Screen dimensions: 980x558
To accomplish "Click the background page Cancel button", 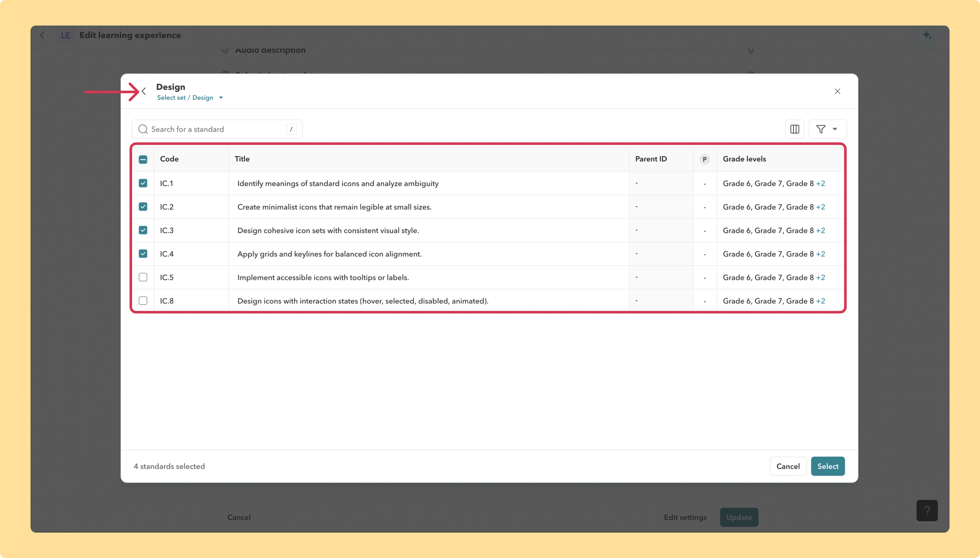I will click(239, 517).
